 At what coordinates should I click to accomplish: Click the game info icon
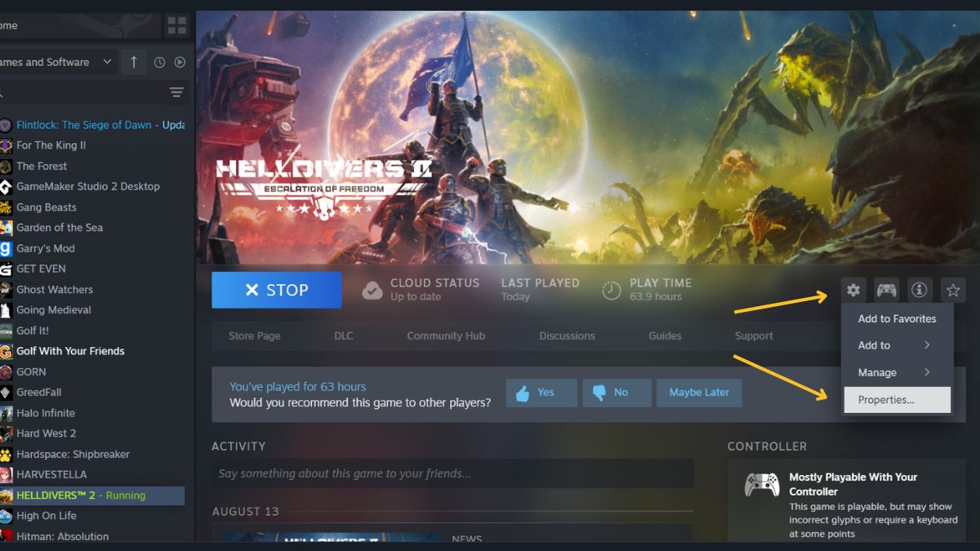coord(920,290)
